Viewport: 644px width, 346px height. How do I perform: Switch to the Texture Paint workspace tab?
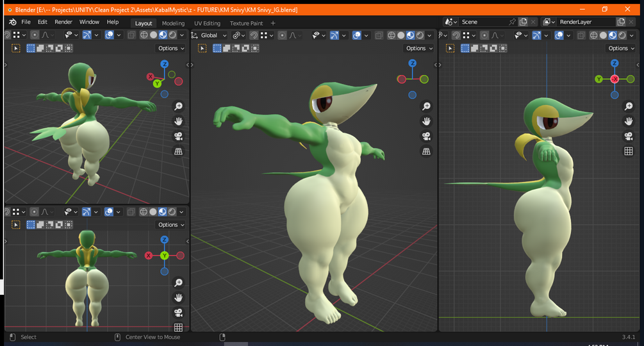[x=246, y=24]
